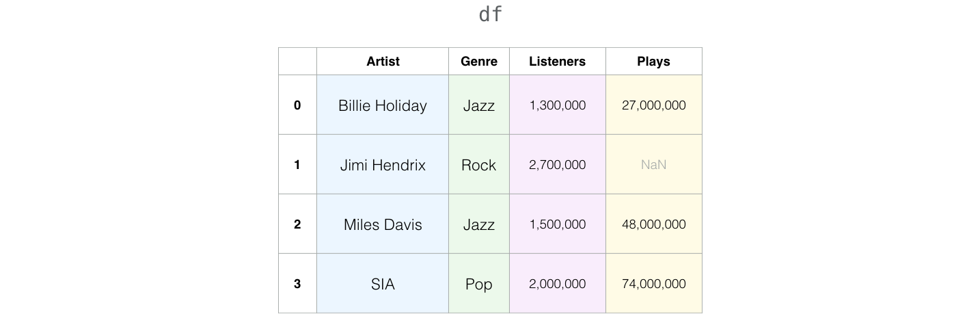Click the Plays column header
This screenshot has width=980, height=323.
(x=654, y=62)
